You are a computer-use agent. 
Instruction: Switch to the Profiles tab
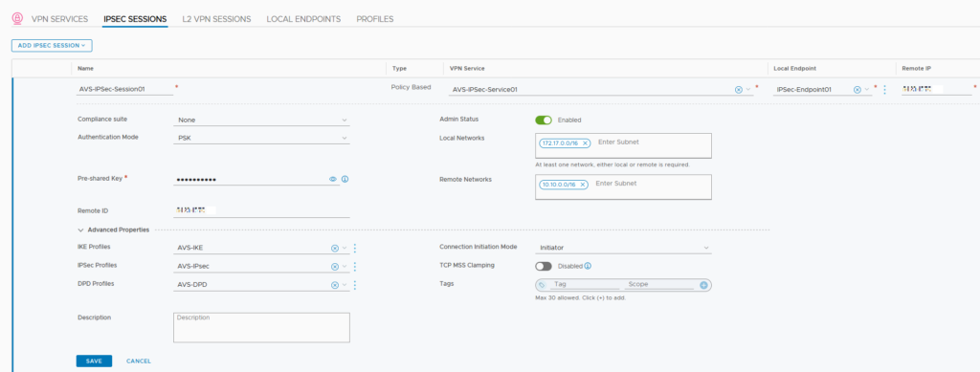[x=375, y=19]
